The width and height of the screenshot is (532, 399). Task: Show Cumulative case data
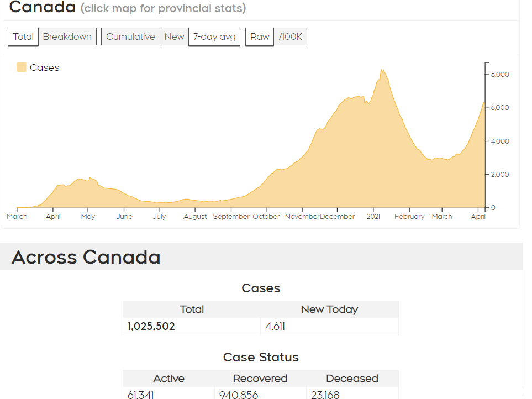click(x=130, y=36)
